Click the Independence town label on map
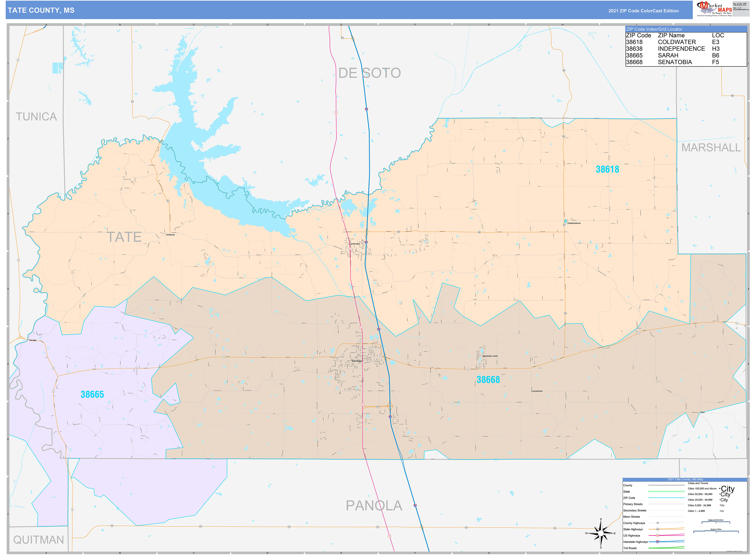Image resolution: width=756 pixels, height=555 pixels. [574, 223]
